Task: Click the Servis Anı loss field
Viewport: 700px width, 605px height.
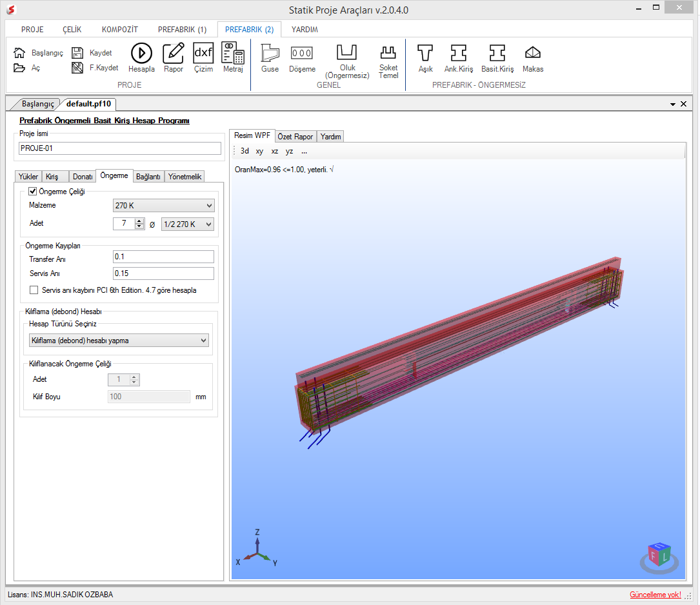Action: 163,273
